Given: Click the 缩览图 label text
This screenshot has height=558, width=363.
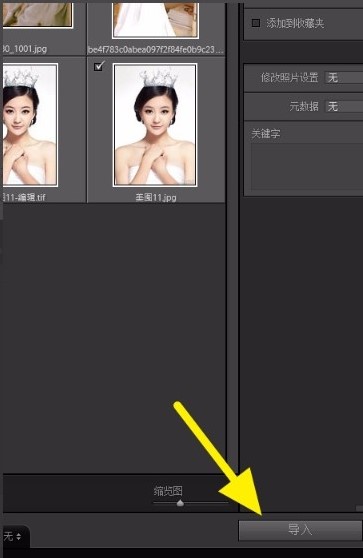Looking at the screenshot, I should click(x=168, y=491).
